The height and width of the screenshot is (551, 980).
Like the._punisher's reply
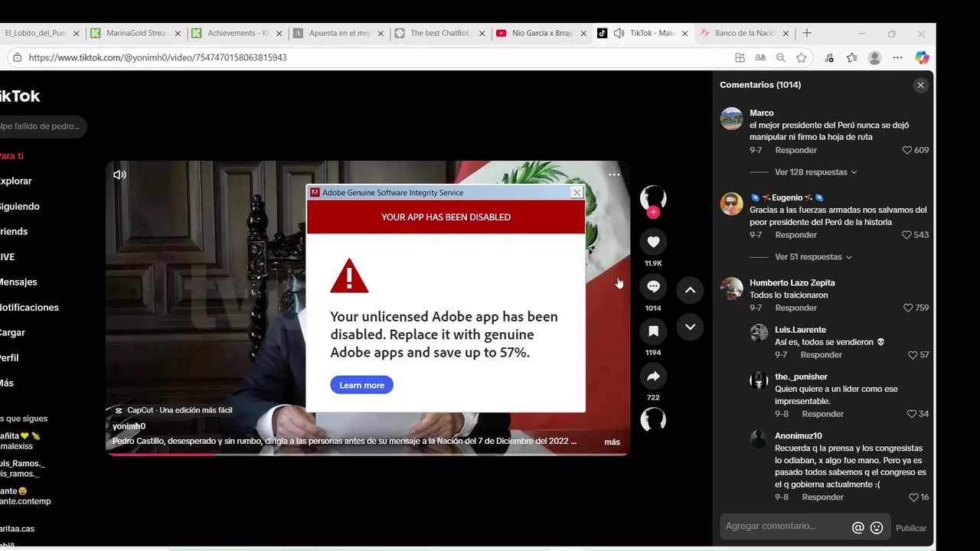pos(912,414)
